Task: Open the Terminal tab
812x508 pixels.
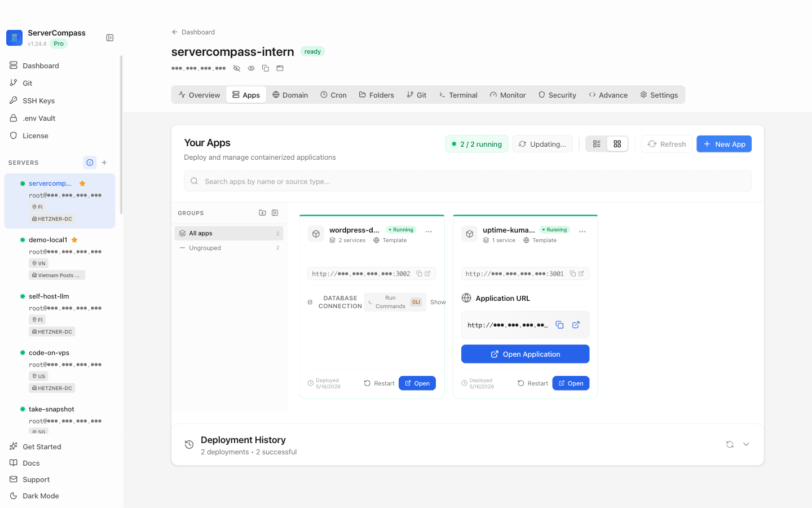Action: 458,95
